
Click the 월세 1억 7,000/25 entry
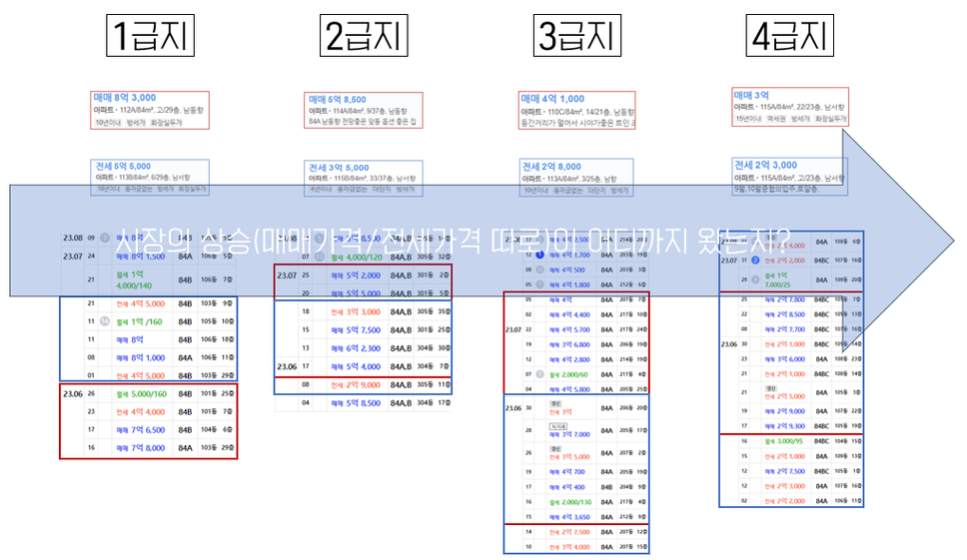(791, 280)
